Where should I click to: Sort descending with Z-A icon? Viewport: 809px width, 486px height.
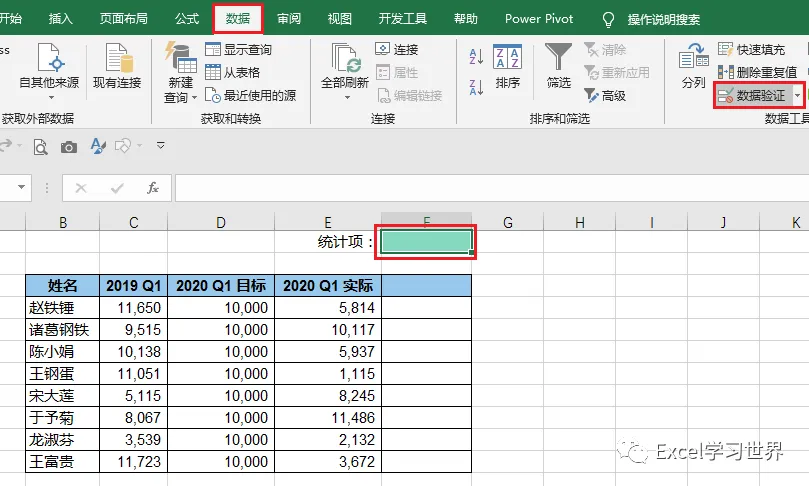[x=476, y=87]
